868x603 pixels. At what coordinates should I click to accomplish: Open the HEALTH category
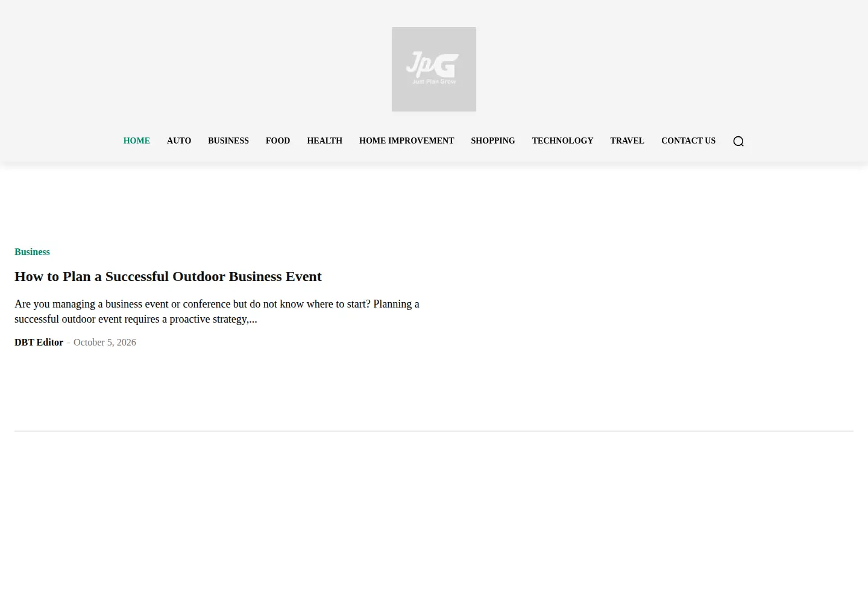tap(325, 140)
